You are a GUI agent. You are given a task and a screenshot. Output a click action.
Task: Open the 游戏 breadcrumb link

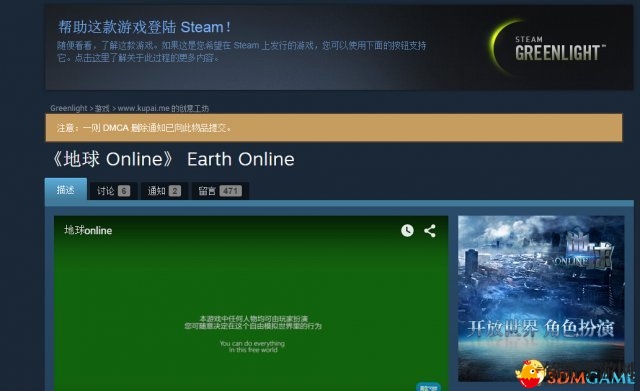tap(102, 109)
